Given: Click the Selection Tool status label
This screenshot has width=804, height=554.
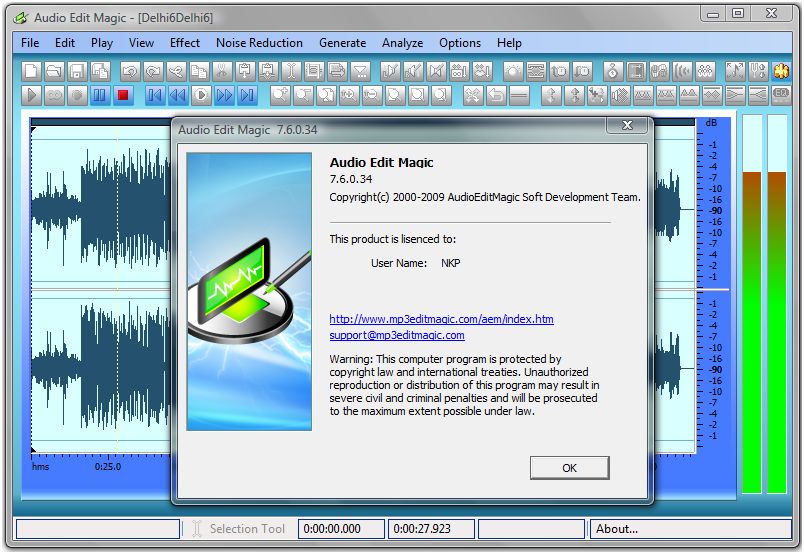Looking at the screenshot, I should pos(247,529).
